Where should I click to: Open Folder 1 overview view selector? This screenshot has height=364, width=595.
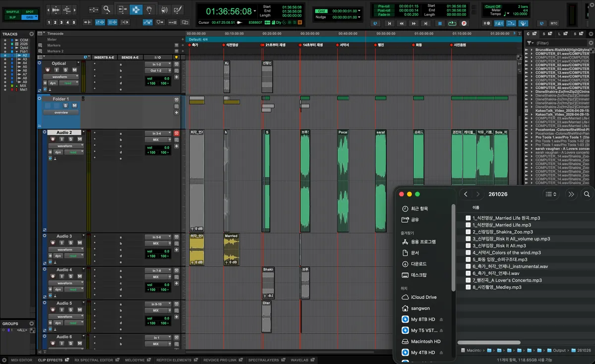coord(61,112)
